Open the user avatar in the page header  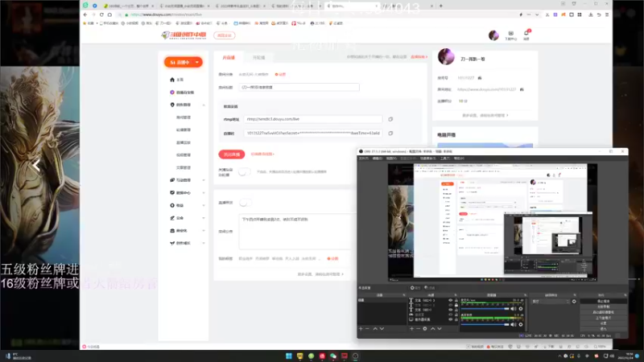pyautogui.click(x=493, y=35)
